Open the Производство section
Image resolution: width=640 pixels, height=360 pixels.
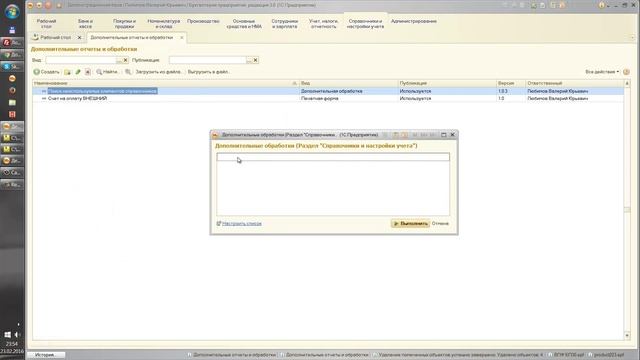click(x=203, y=21)
